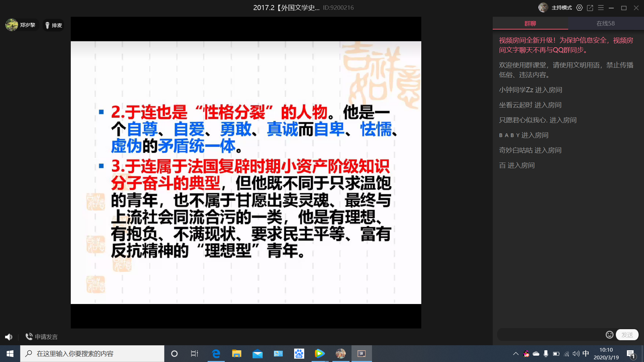Screen dimensions: 644x362
Task: Open the hexagon settings icon
Action: [579, 8]
